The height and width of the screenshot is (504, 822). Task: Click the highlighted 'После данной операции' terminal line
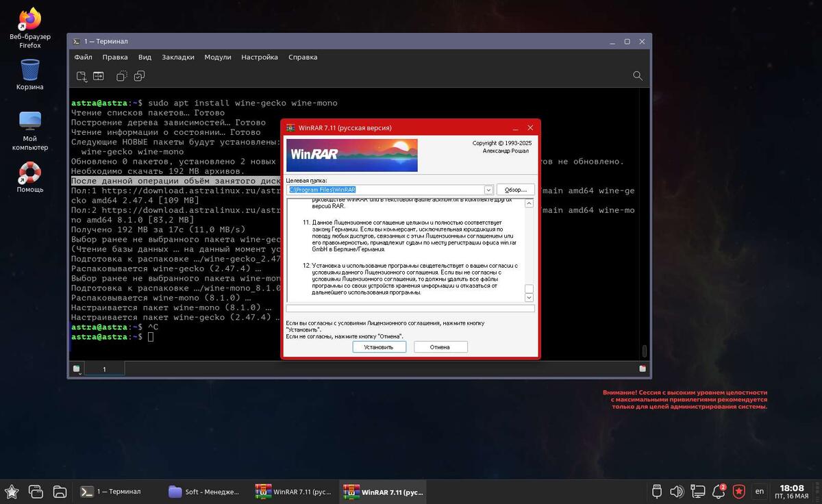point(176,181)
